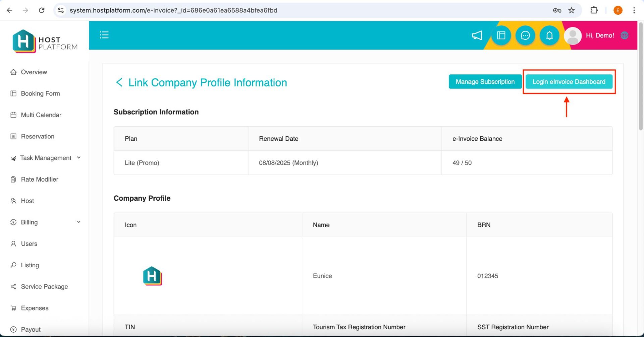The height and width of the screenshot is (337, 644).
Task: Open the Booking Form menu item
Action: click(x=40, y=93)
